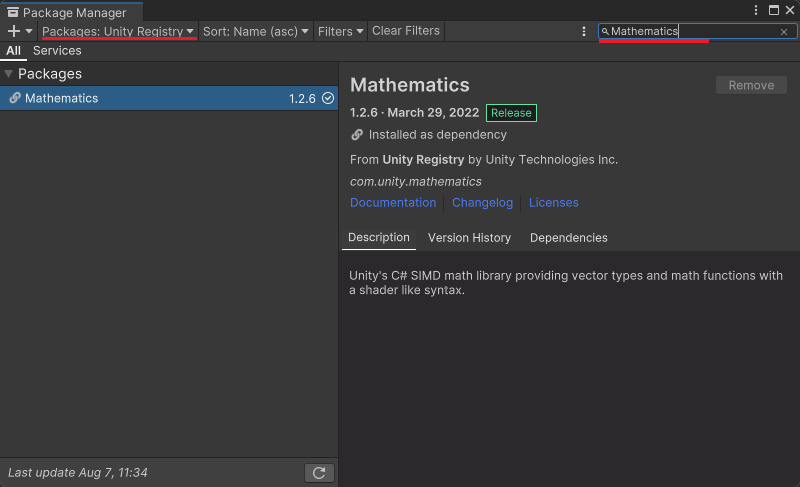The height and width of the screenshot is (487, 800).
Task: Select the Mathematics package row
Action: 169,98
